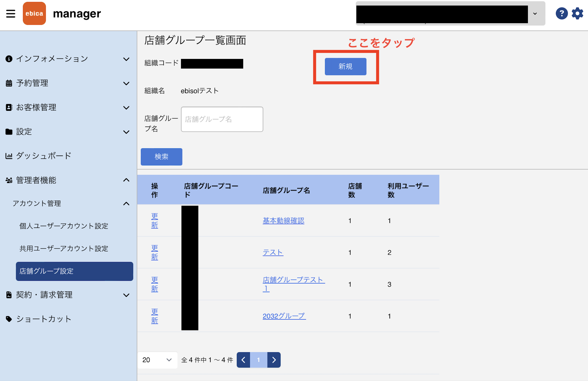This screenshot has width=588, height=381.
Task: Click 更新 link for テスト row
Action: point(155,253)
